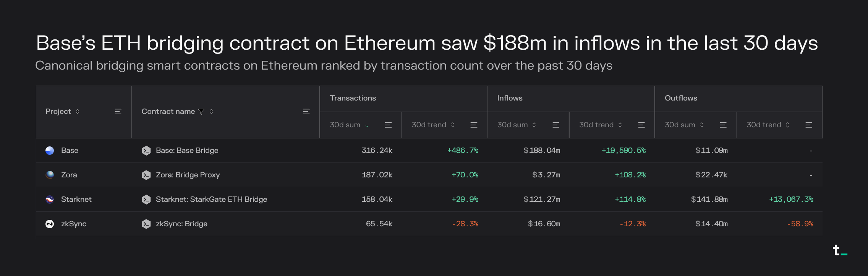Toggle sort on the Project column
Screen dimensions: 868x276
pos(78,112)
